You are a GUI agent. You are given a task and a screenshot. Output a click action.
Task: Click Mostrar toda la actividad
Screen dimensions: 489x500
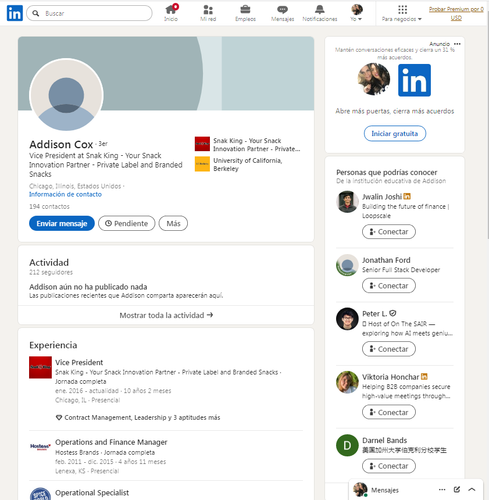tap(166, 315)
